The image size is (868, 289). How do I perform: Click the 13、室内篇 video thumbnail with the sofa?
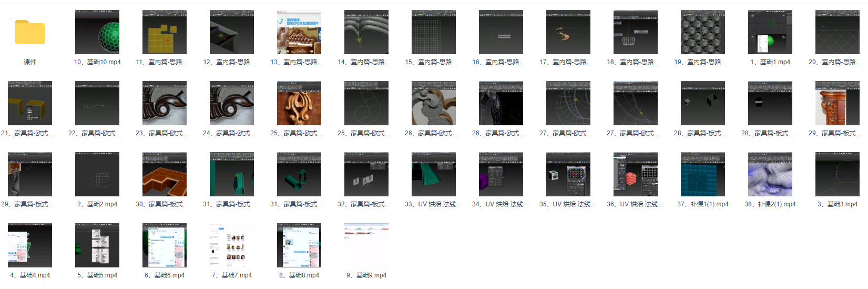click(299, 32)
